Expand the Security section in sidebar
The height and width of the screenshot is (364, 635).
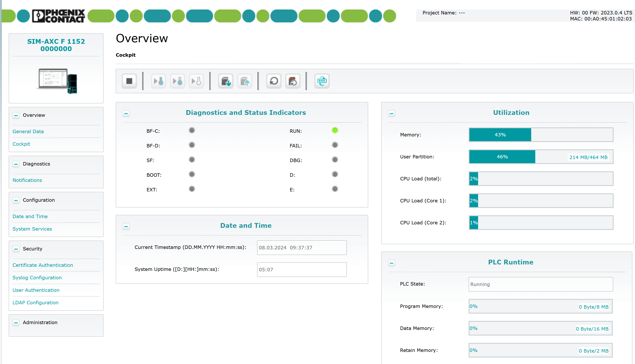16,249
